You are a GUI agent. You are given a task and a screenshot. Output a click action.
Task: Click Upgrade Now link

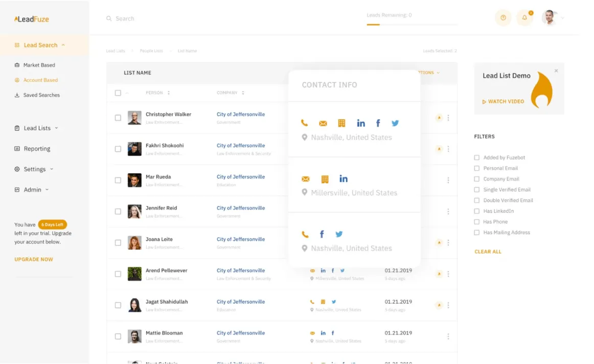coord(34,260)
